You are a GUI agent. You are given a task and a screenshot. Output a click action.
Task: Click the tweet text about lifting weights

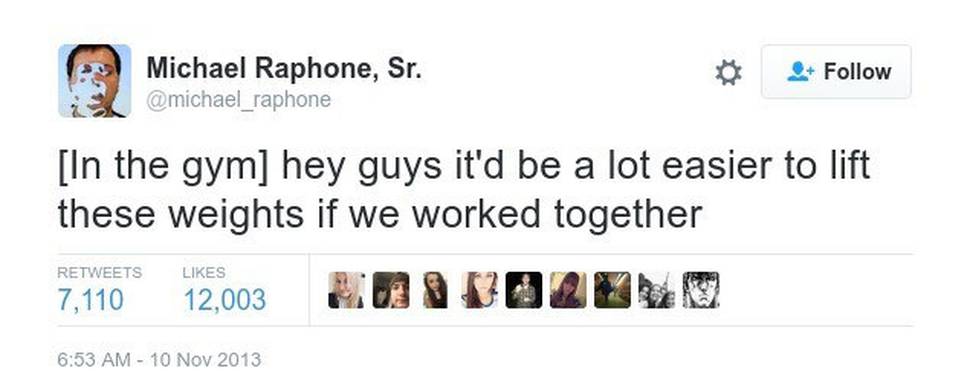(x=464, y=190)
